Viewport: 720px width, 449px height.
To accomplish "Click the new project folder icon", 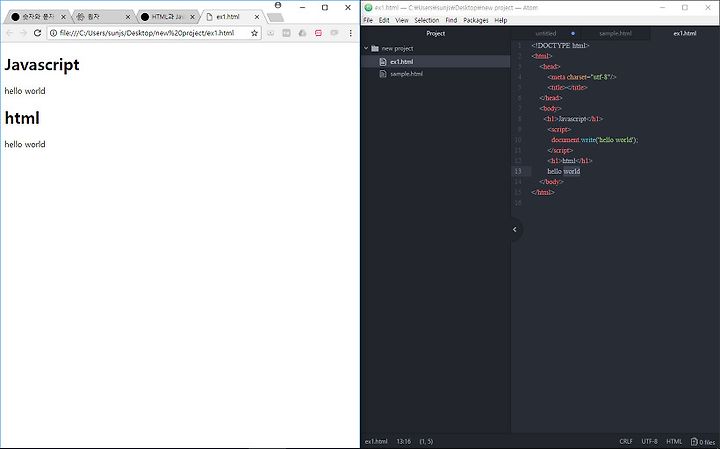I will point(375,48).
